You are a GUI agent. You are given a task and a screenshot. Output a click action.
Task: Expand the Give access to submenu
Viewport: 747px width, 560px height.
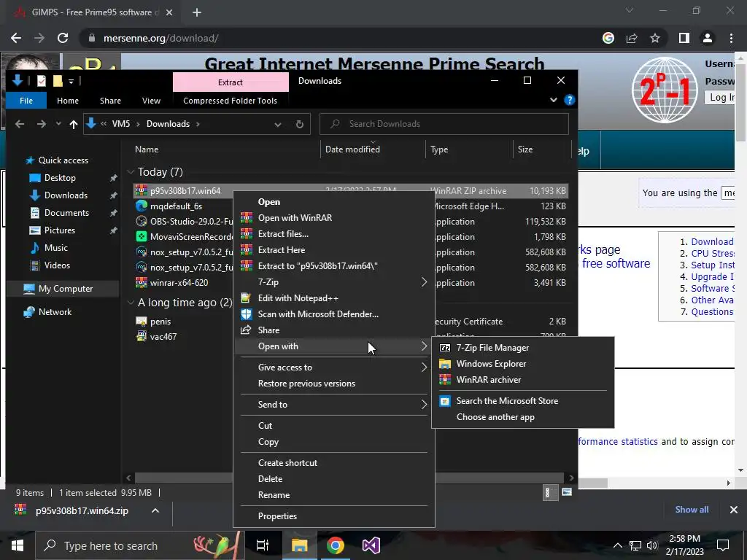tap(333, 367)
